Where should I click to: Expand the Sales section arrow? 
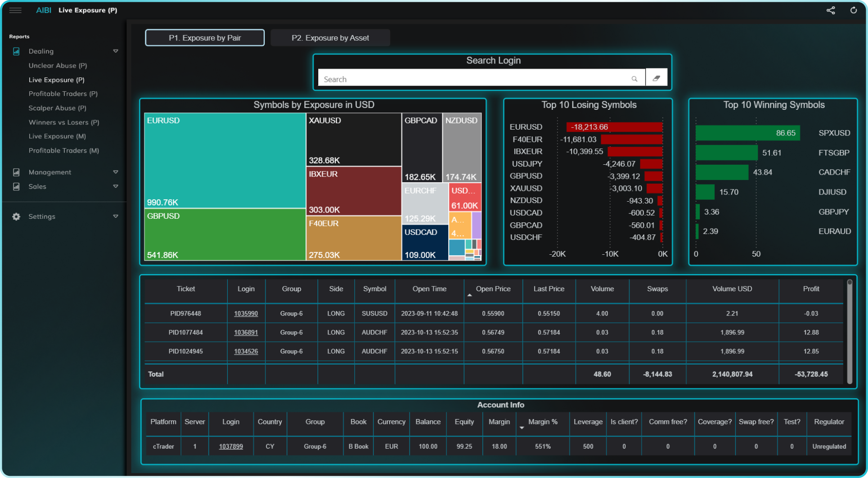pos(116,186)
